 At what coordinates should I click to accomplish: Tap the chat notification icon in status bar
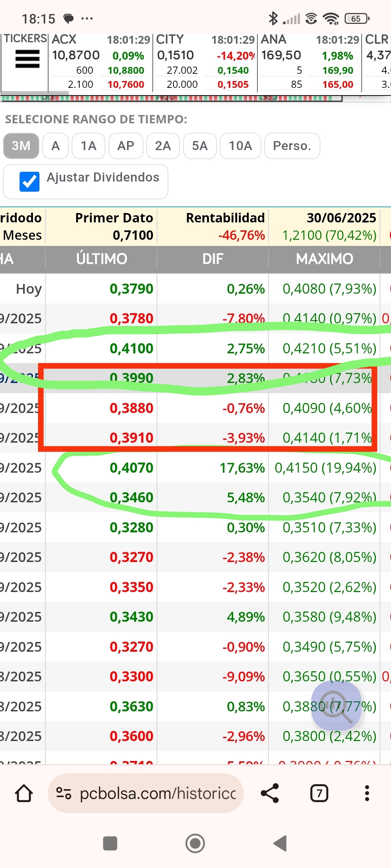68,18
